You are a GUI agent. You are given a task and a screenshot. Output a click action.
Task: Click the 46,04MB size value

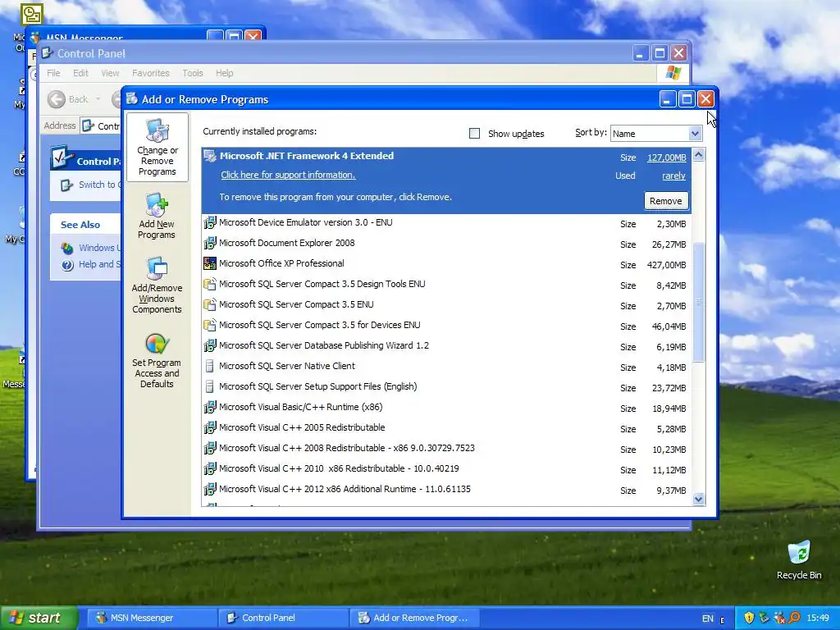pos(669,326)
